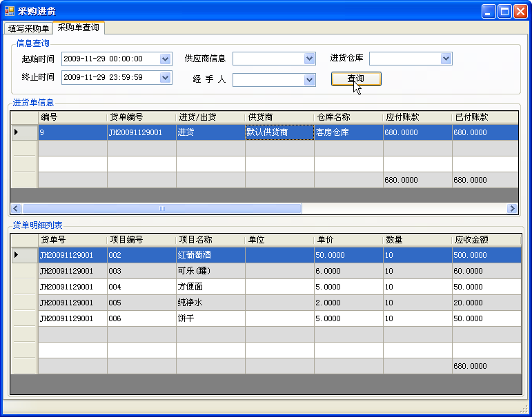Screen dimensions: 532x417
Task: Expand the 供应商信息 combo box
Action: 310,59
